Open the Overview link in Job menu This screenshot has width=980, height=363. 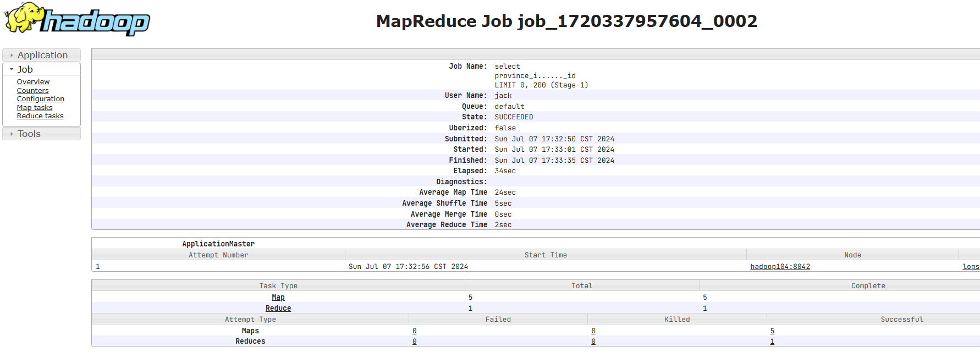pos(33,82)
